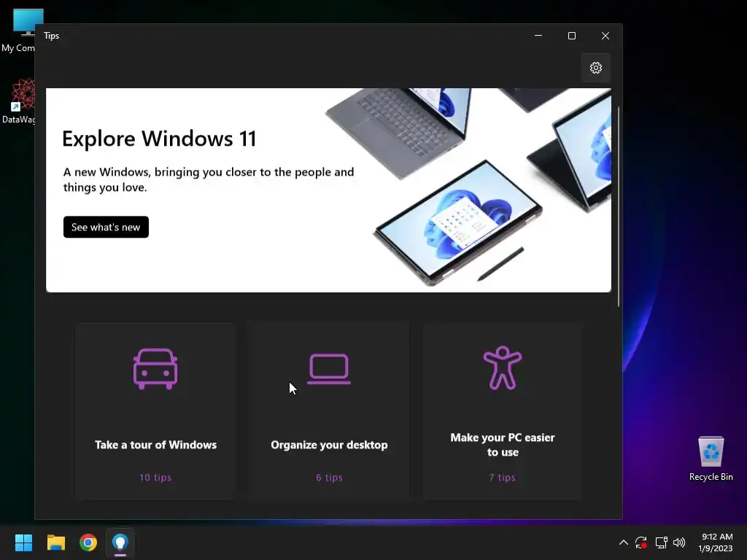Click the hero image of laptops
The image size is (747, 560).
(x=468, y=187)
